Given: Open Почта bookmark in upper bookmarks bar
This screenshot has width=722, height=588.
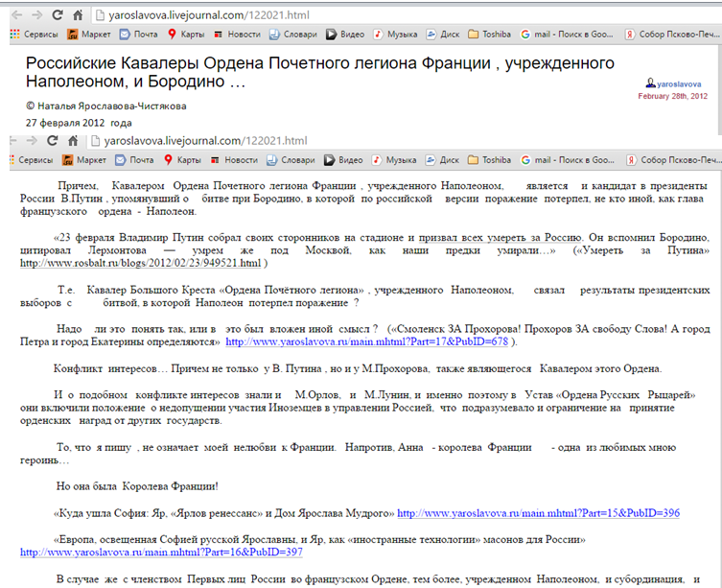Looking at the screenshot, I should 139,35.
